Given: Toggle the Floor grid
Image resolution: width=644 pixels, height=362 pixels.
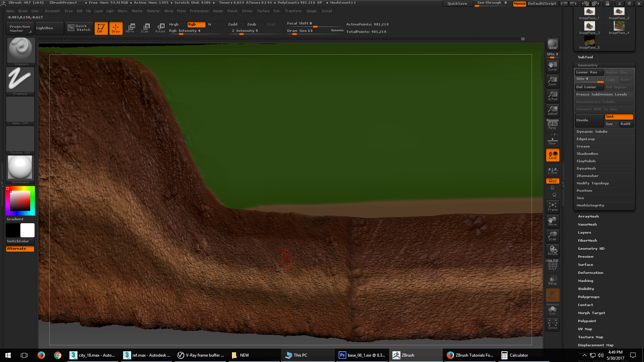Looking at the screenshot, I should point(552,139).
